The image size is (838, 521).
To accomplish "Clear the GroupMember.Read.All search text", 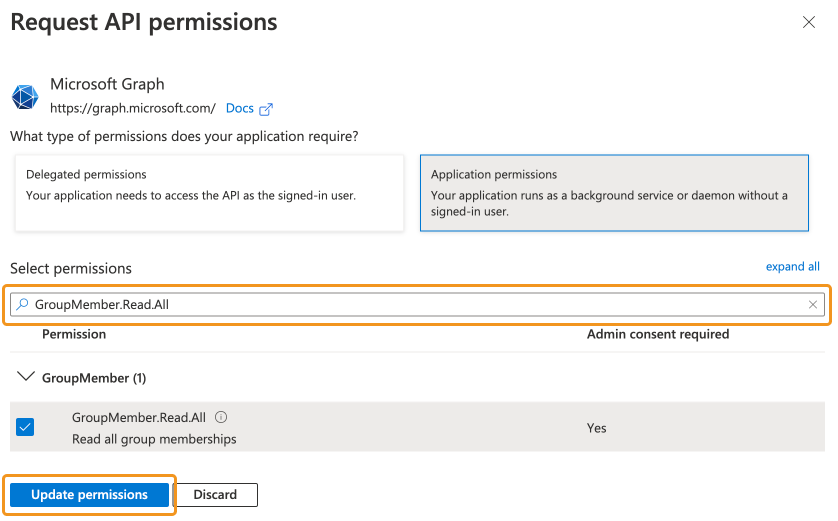I will [812, 305].
